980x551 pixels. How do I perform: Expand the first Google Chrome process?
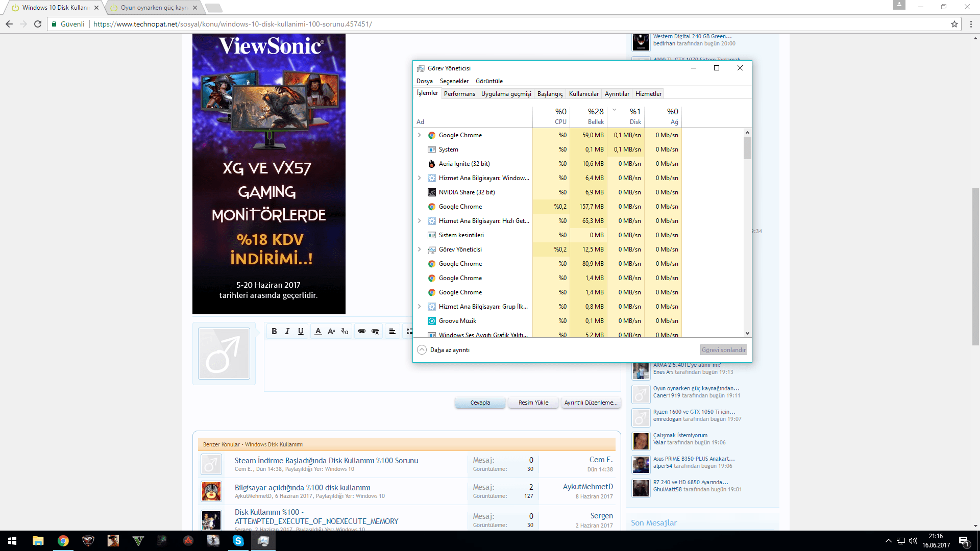point(420,135)
